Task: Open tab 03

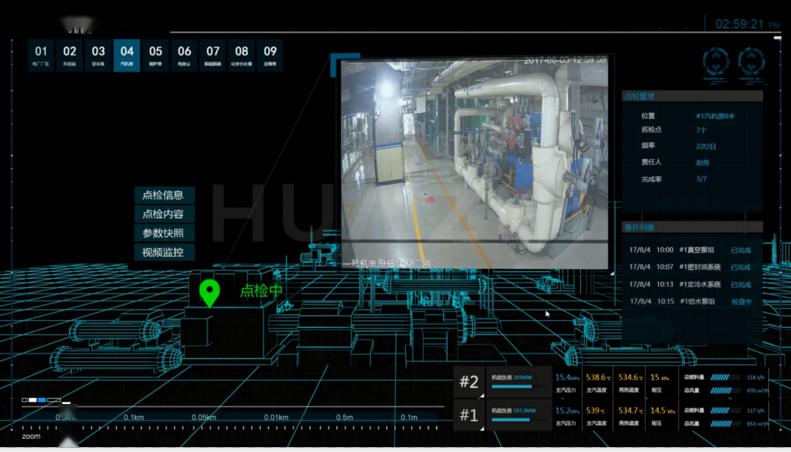Action: pyautogui.click(x=98, y=55)
